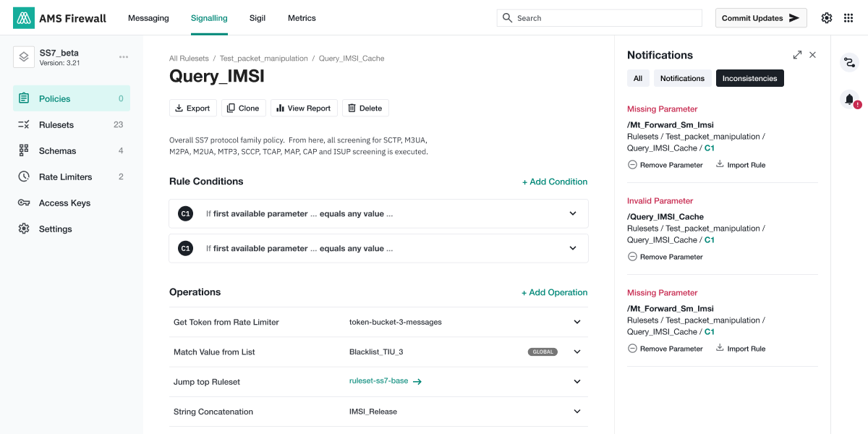Click the routing icon in right rail
Screen dimensions: 868x434
(x=850, y=63)
